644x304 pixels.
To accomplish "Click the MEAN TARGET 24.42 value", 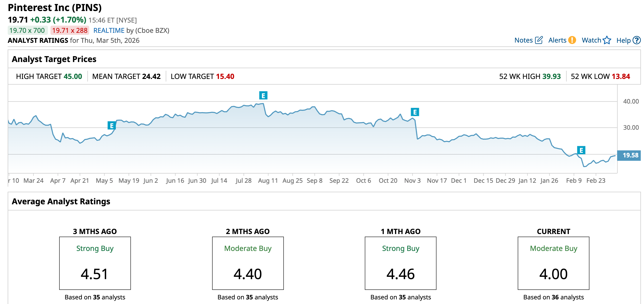I will (x=151, y=76).
